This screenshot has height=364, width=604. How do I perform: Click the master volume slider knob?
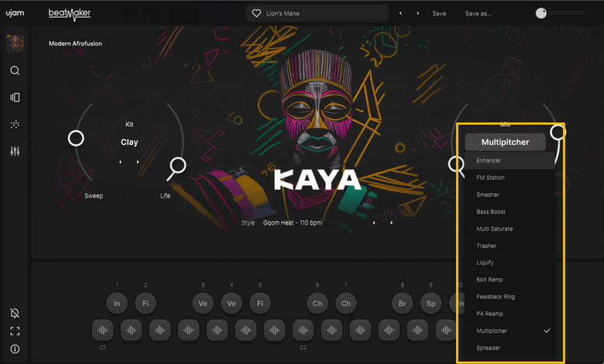pos(541,14)
